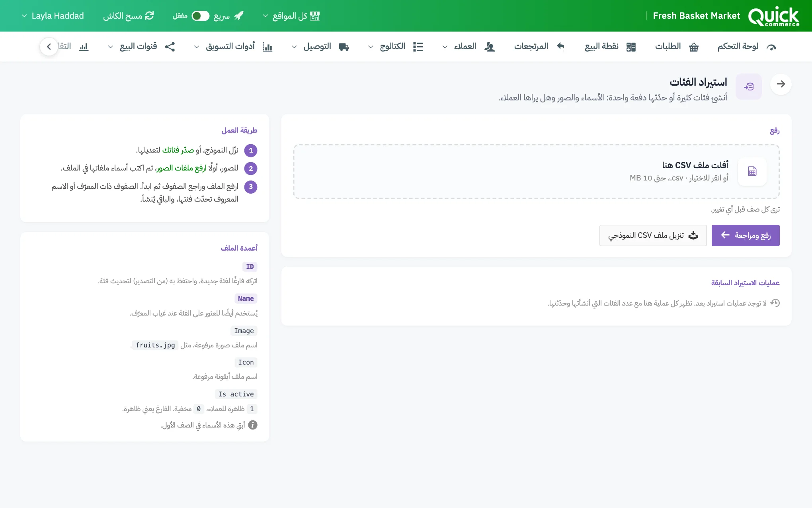Click the رفع ومراجعة button
The image size is (812, 508).
[746, 235]
